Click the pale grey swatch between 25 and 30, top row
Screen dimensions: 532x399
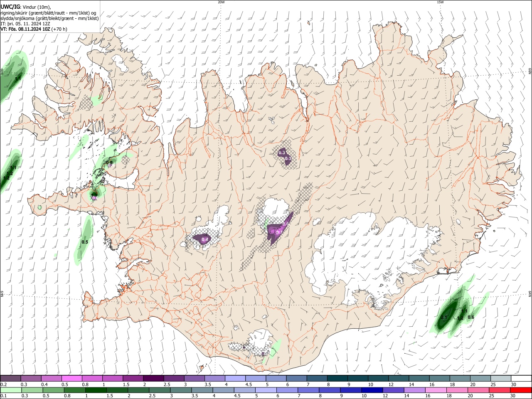pos(501,379)
